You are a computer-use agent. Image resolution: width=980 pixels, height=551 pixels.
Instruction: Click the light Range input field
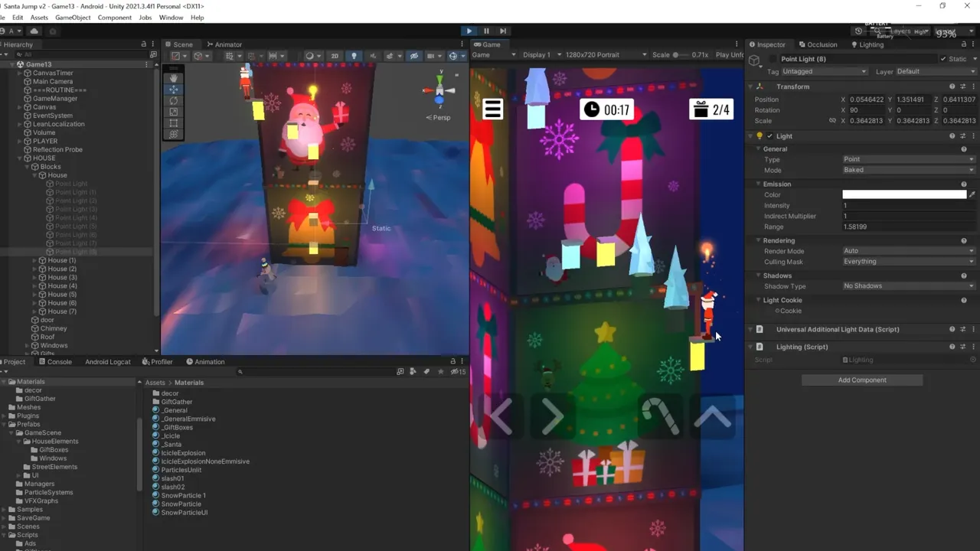pyautogui.click(x=909, y=227)
